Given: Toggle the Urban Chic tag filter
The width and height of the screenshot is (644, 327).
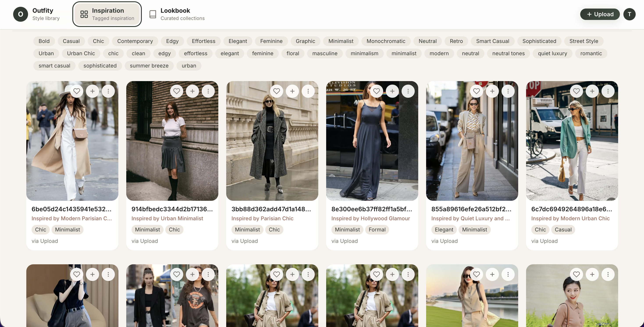Looking at the screenshot, I should coord(81,53).
